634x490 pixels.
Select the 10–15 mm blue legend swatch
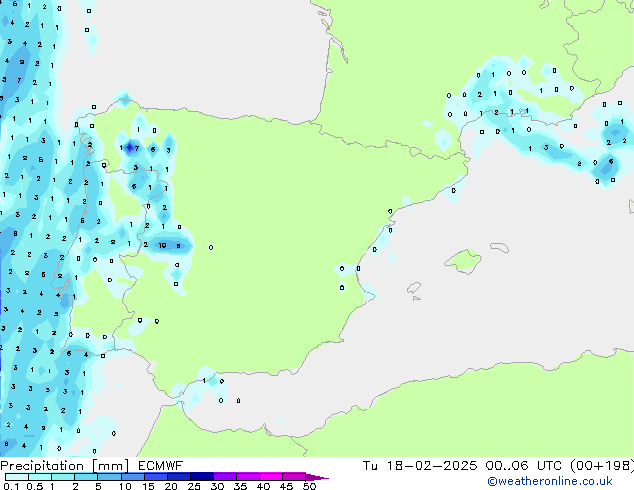[132, 477]
